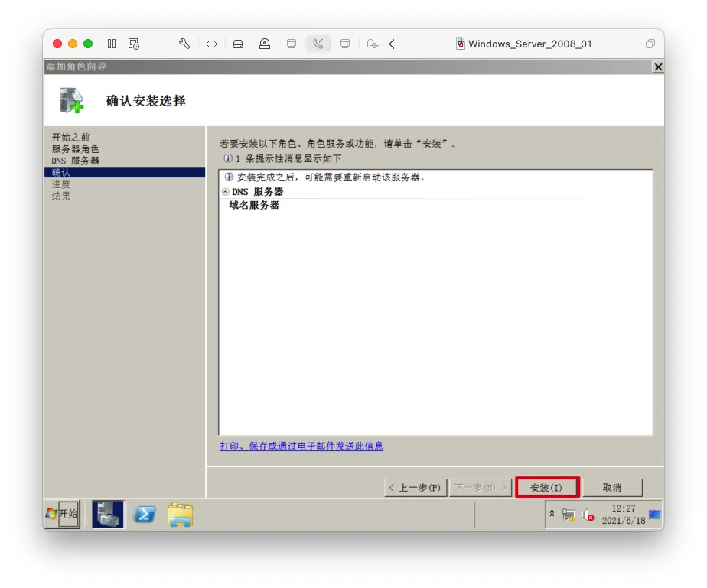This screenshot has width=707, height=588.
Task: Click the 安装完成之后 restart message text
Action: 331,177
